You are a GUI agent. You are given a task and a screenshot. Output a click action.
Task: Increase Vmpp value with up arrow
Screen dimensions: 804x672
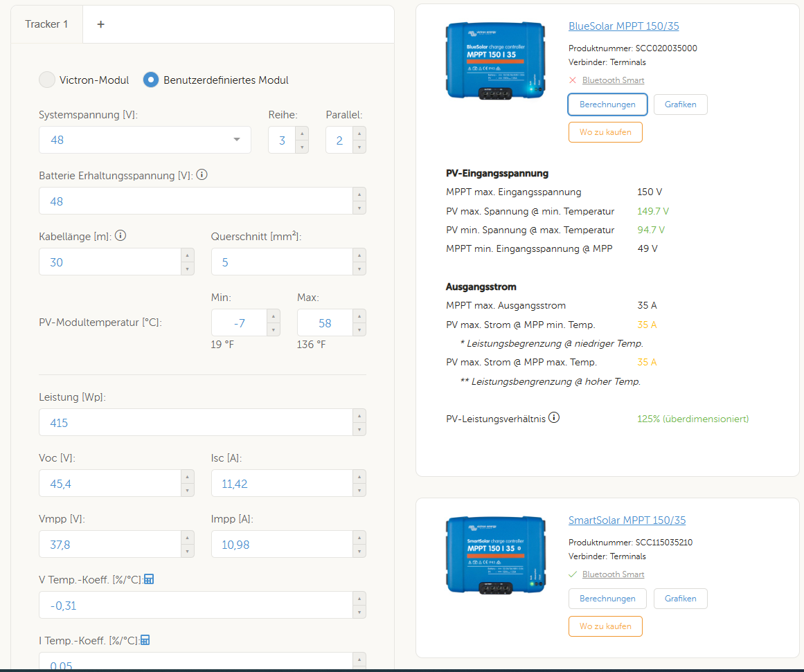pyautogui.click(x=187, y=538)
